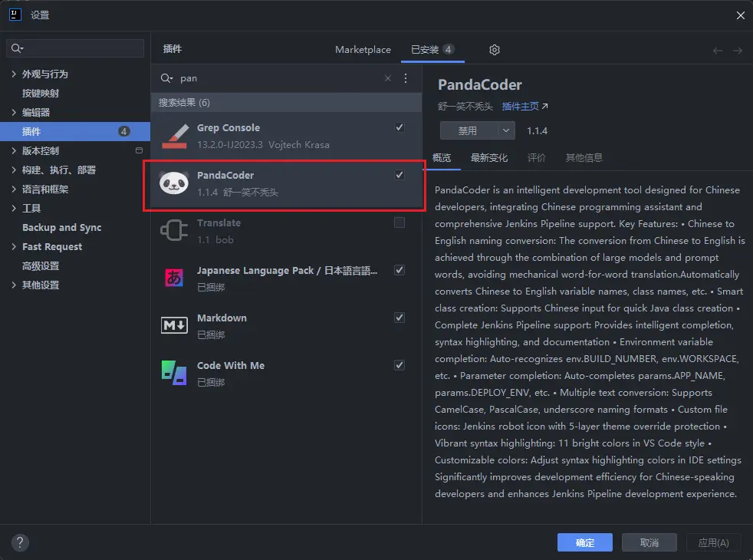Click the PandaCoder title in details pane
The width and height of the screenshot is (753, 560).
480,85
